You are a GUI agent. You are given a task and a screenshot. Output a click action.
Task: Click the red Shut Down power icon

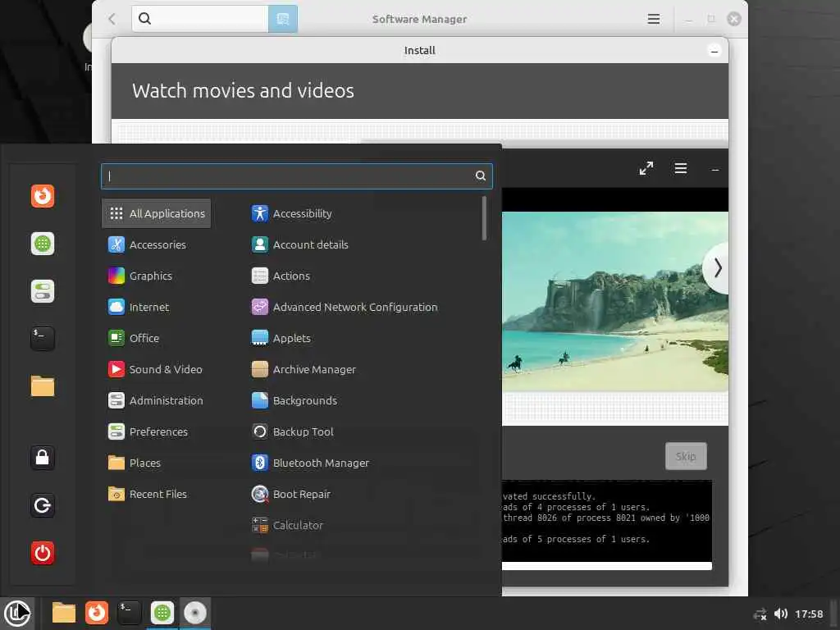coord(43,553)
